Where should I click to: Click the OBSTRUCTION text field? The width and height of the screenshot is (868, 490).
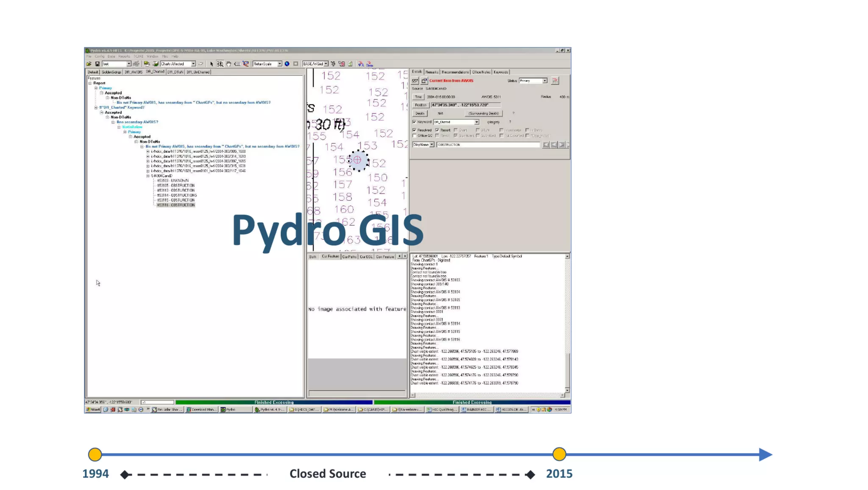click(488, 145)
